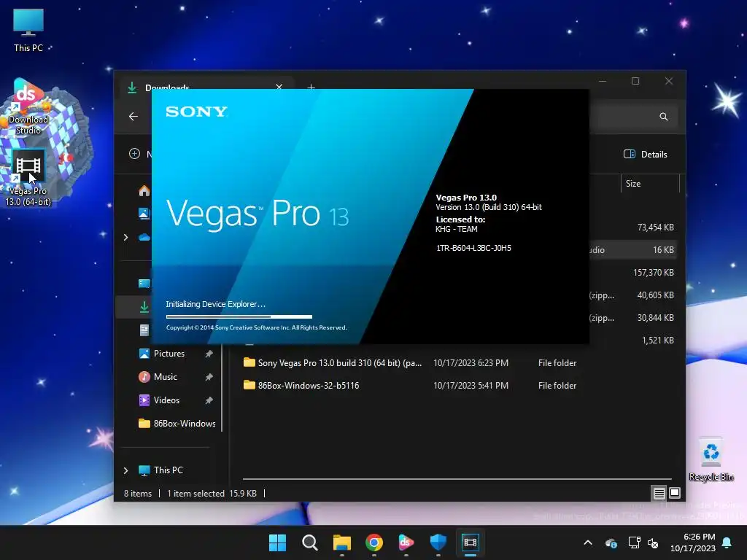Open the notification bell
Viewport: 747px width, 560px height.
[x=727, y=542]
